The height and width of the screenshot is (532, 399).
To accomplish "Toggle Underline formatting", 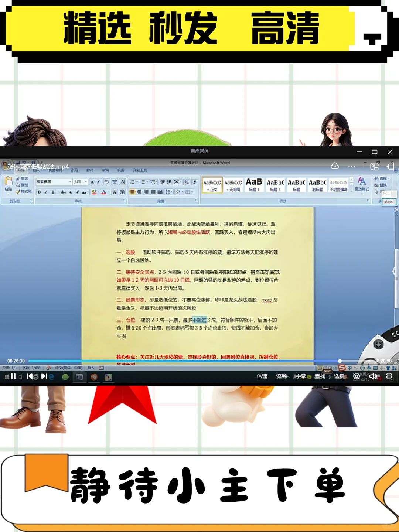I will point(53,192).
